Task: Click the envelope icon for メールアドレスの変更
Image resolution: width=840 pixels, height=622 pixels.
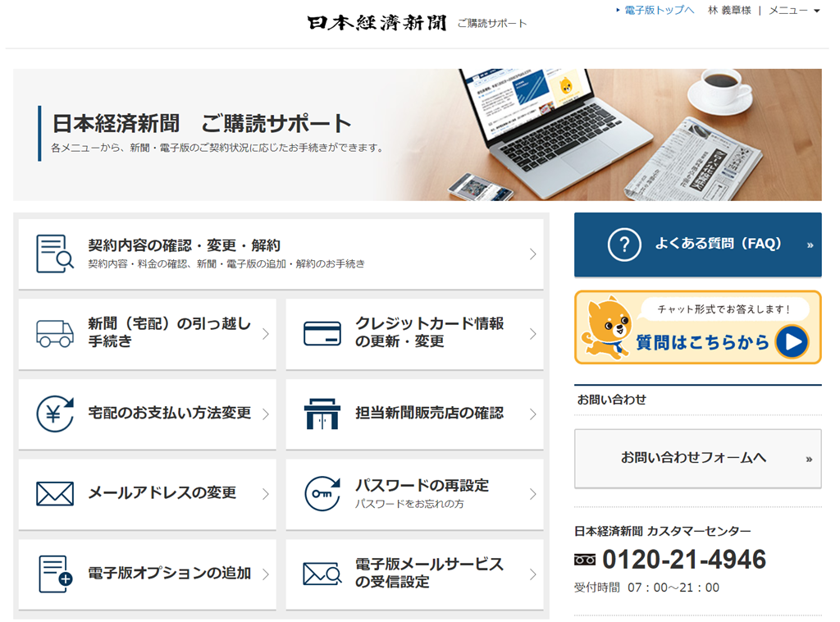Action: point(55,493)
